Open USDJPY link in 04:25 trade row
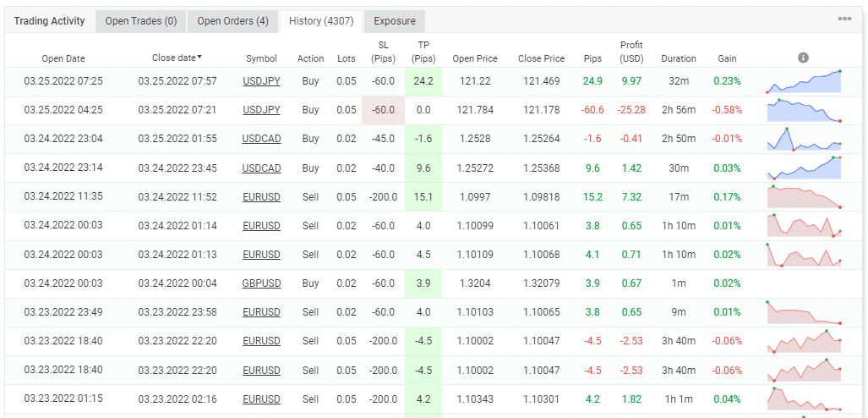Image resolution: width=868 pixels, height=418 pixels. 261,110
